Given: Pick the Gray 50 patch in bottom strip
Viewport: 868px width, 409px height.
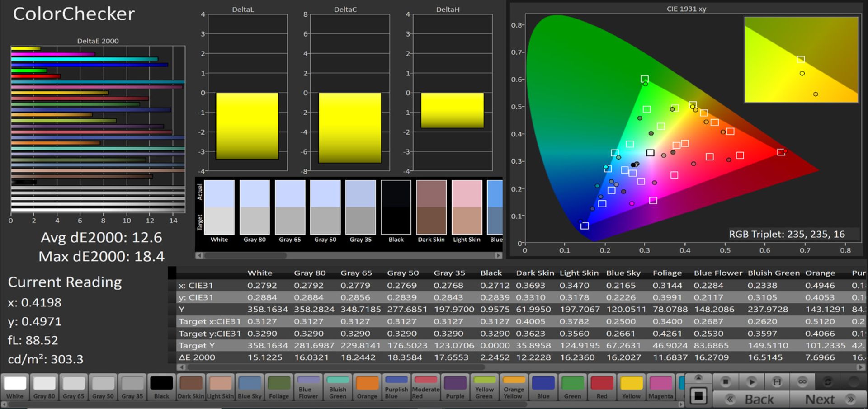Looking at the screenshot, I should [103, 387].
